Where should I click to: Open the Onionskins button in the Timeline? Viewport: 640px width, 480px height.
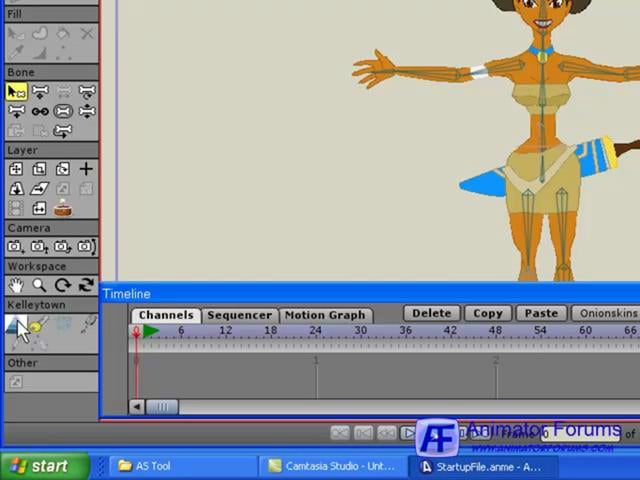coord(606,313)
